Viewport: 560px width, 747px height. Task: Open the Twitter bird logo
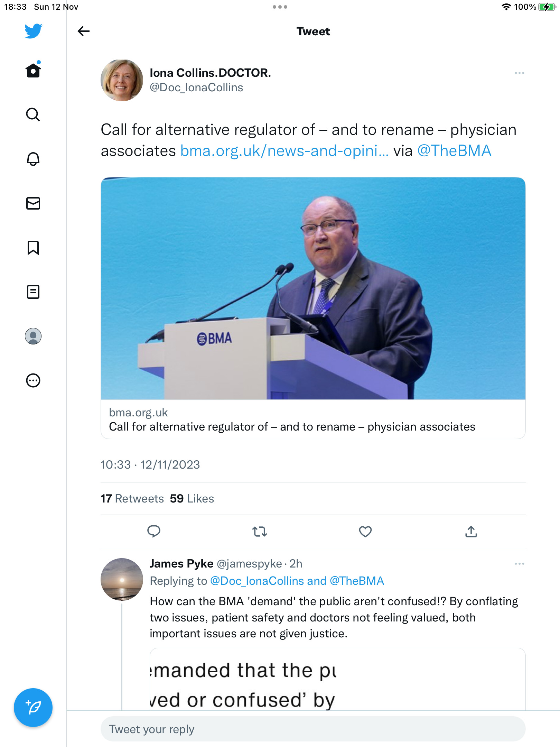[33, 31]
